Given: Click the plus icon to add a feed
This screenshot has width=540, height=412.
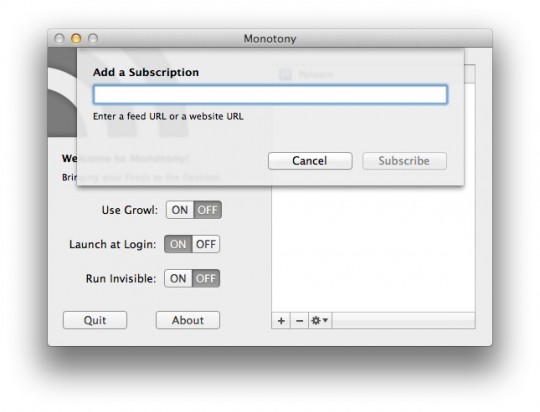Looking at the screenshot, I should (x=281, y=321).
